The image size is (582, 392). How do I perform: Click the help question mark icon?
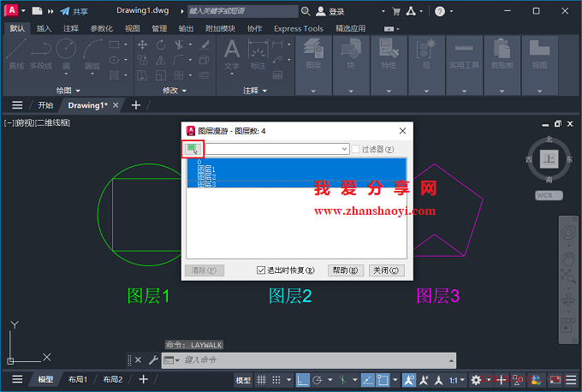pyautogui.click(x=440, y=11)
